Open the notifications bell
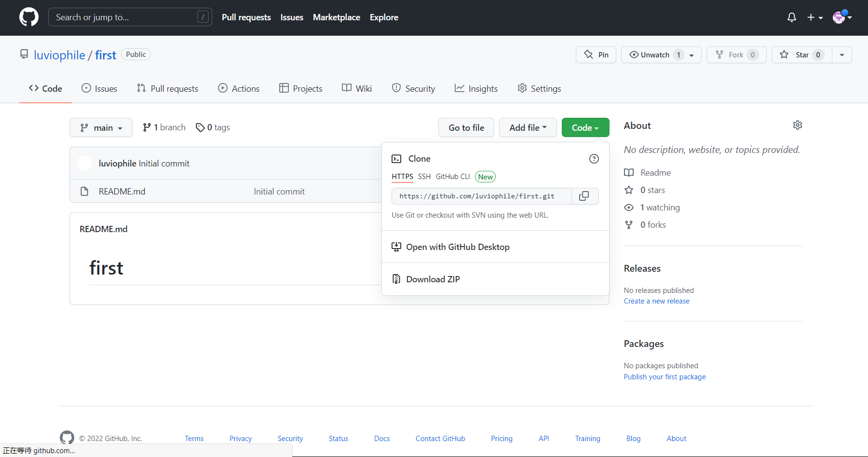Viewport: 868px width, 457px height. pyautogui.click(x=791, y=17)
